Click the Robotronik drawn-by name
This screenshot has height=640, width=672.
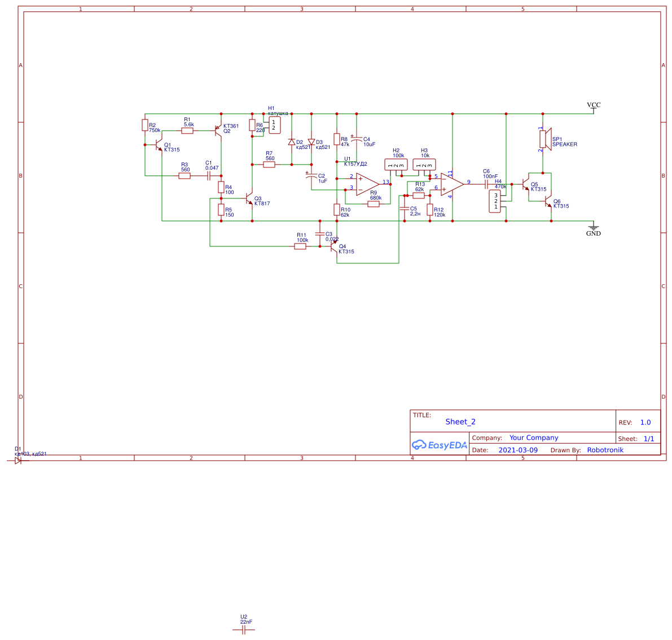[605, 449]
